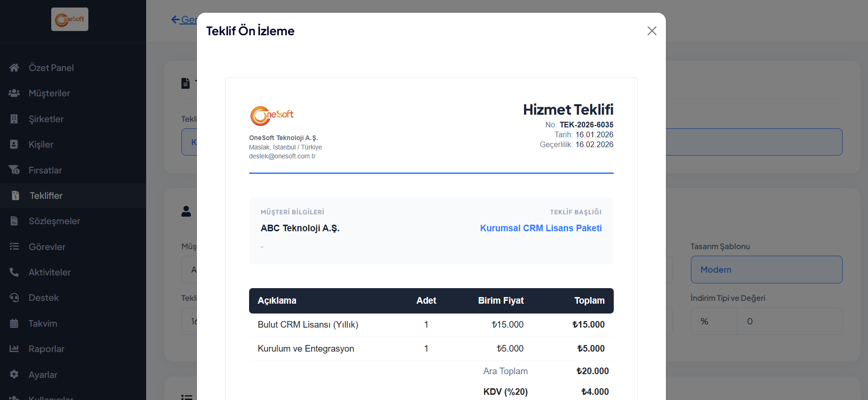Click Açıklama column header

click(277, 300)
